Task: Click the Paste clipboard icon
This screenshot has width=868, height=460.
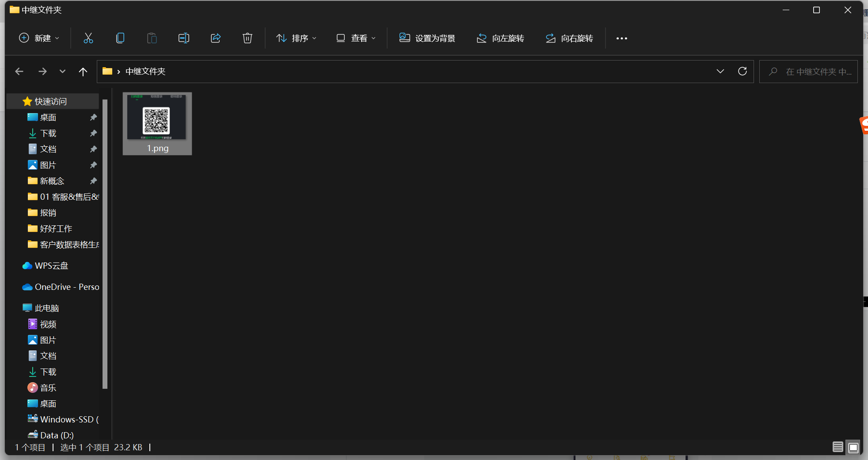Action: pos(152,38)
